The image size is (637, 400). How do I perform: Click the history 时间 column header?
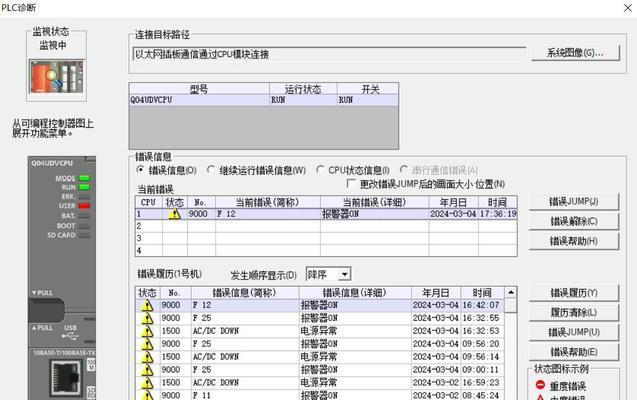click(x=482, y=293)
